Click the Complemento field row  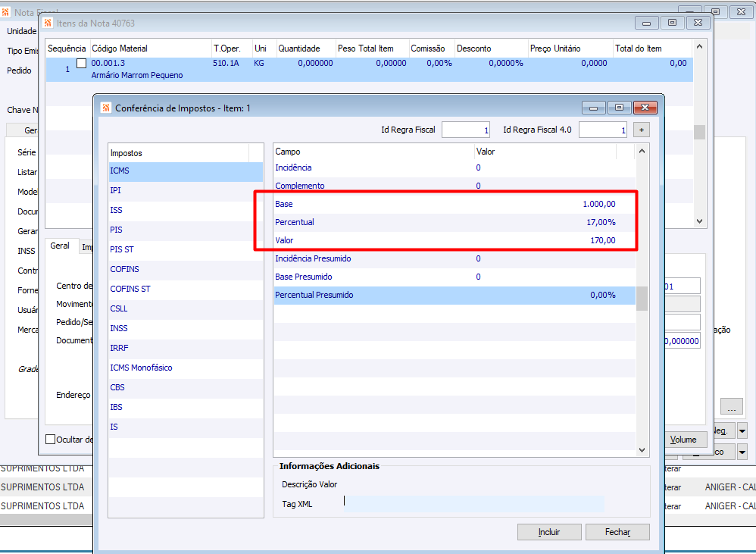[455, 186]
